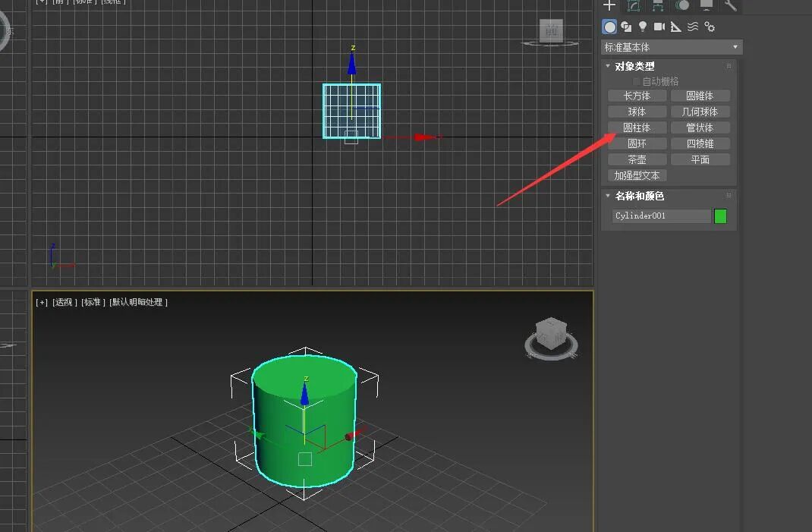This screenshot has width=812, height=532.
Task: Open the [透视] viewport label menu
Action: [x=65, y=302]
